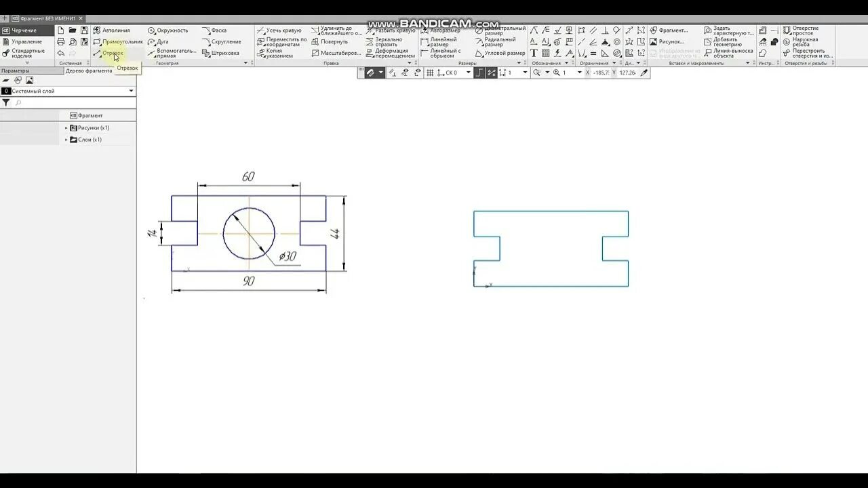The width and height of the screenshot is (868, 488).
Task: Click the tree filter funnel icon
Action: [5, 103]
